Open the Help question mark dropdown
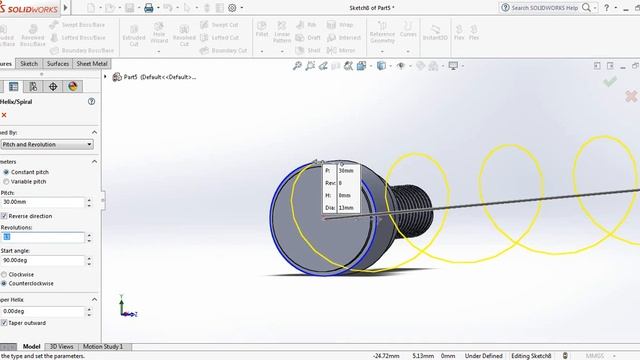 coord(616,8)
